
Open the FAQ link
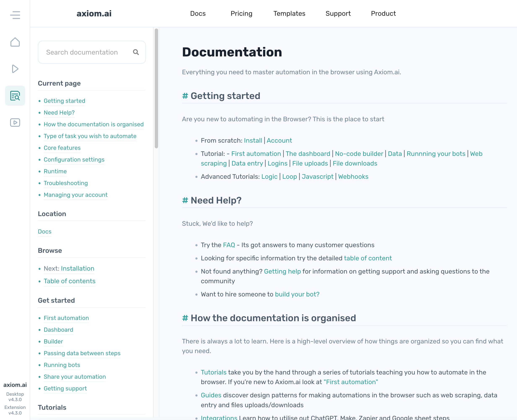[229, 245]
